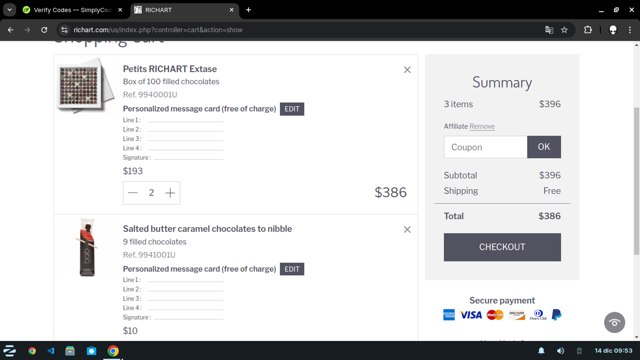Remove Salted butter caramel chocolates item

(x=407, y=229)
